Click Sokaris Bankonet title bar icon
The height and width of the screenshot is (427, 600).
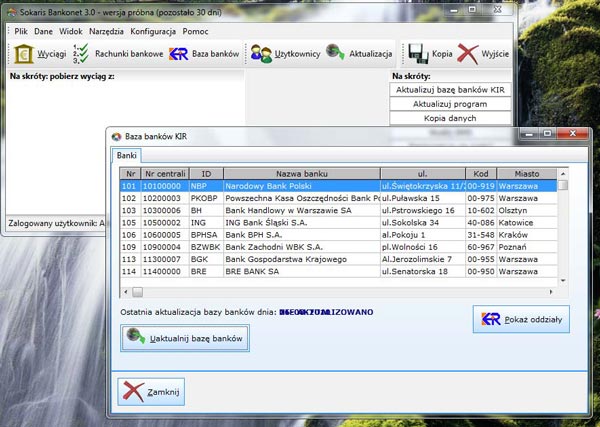[x=12, y=12]
